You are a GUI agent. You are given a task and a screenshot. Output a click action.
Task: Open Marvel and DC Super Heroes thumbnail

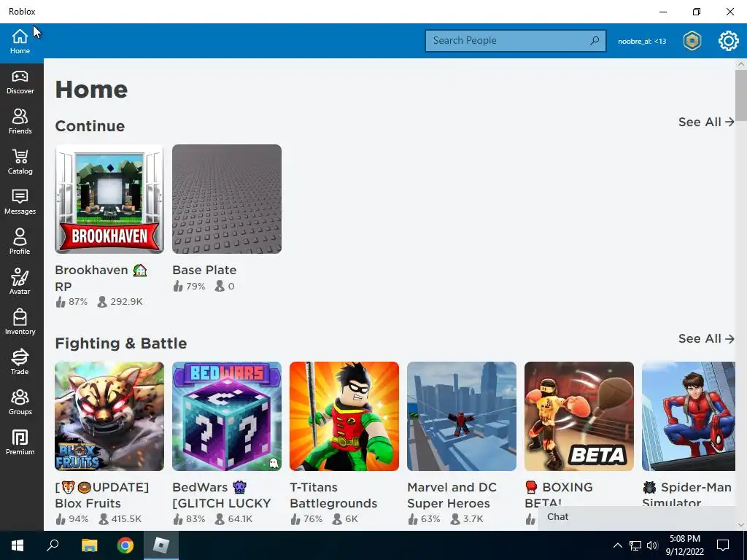462,416
